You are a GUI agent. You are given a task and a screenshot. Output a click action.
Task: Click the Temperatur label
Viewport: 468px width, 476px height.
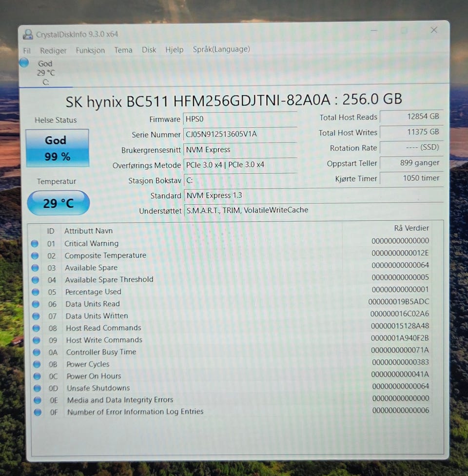click(57, 181)
